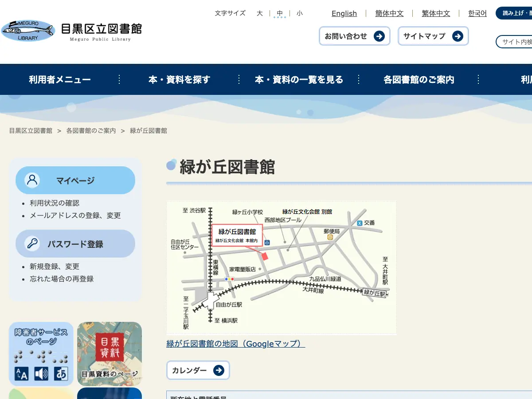Click the 各図書館のご案内 breadcrumb link

tap(91, 131)
